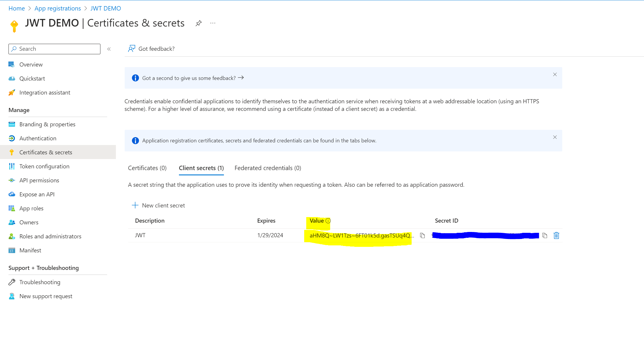Click the sidebar search field

pos(54,49)
